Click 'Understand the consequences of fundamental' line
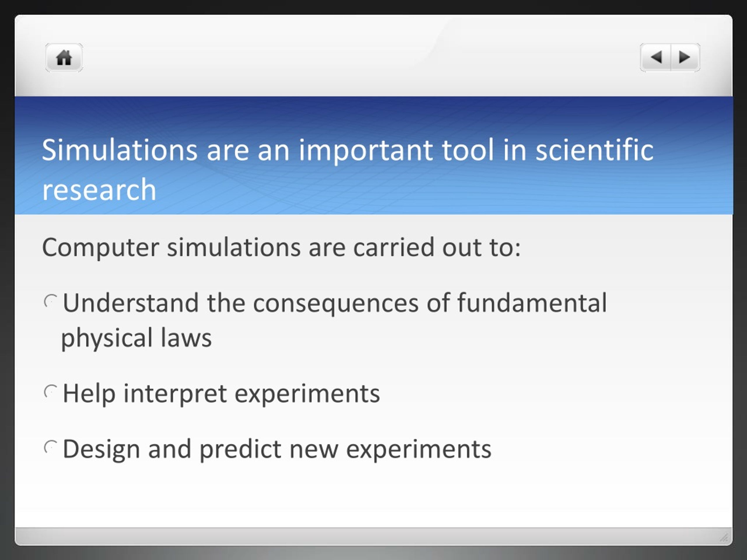 pos(335,303)
